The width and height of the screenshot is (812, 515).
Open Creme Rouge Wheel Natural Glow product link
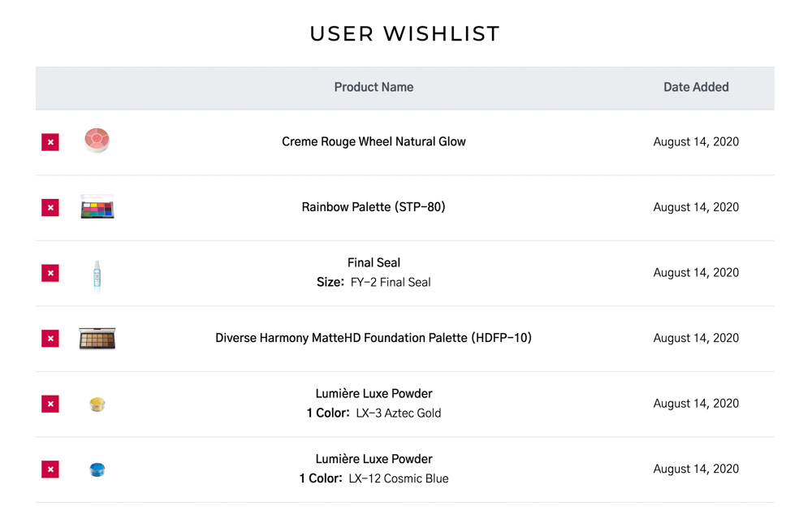(x=374, y=141)
